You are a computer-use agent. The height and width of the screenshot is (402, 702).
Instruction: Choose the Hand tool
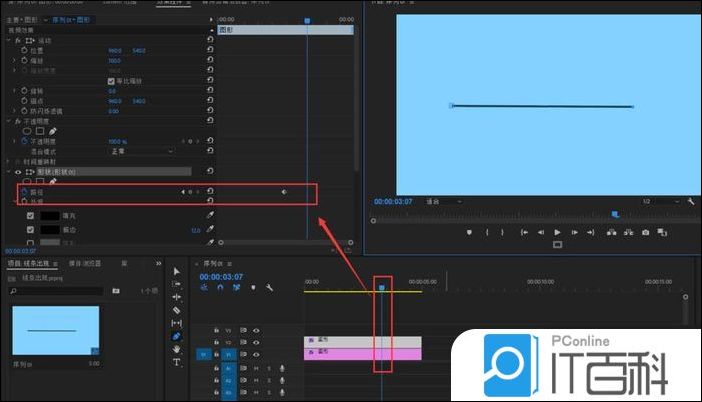[x=177, y=349]
